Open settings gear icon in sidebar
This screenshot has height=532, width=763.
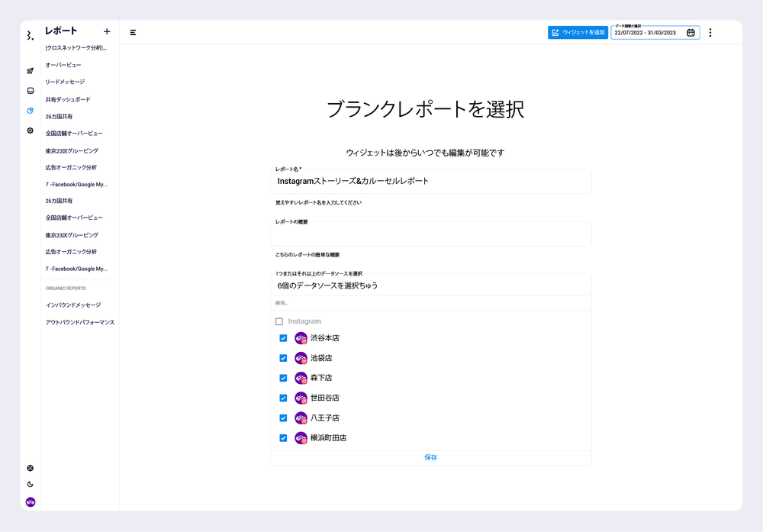point(31,131)
